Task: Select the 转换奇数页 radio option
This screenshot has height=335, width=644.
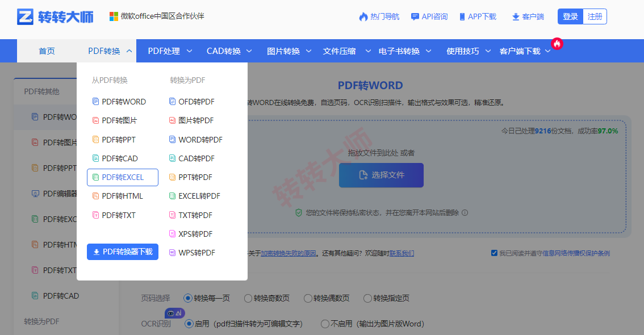Action: 248,298
